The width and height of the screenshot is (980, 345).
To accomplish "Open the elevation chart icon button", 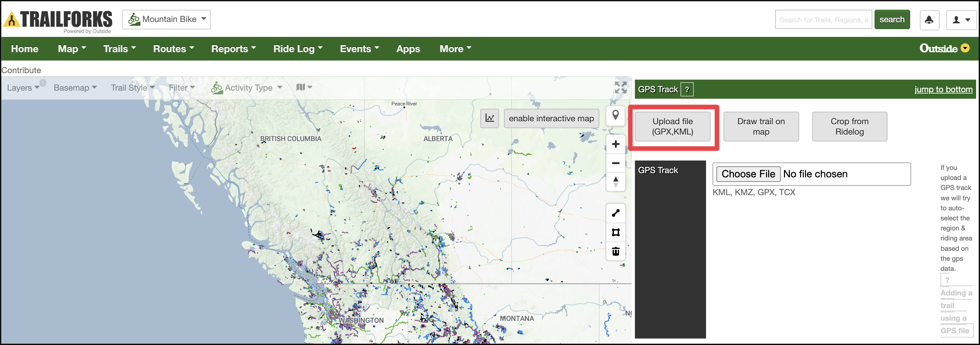I will (490, 118).
